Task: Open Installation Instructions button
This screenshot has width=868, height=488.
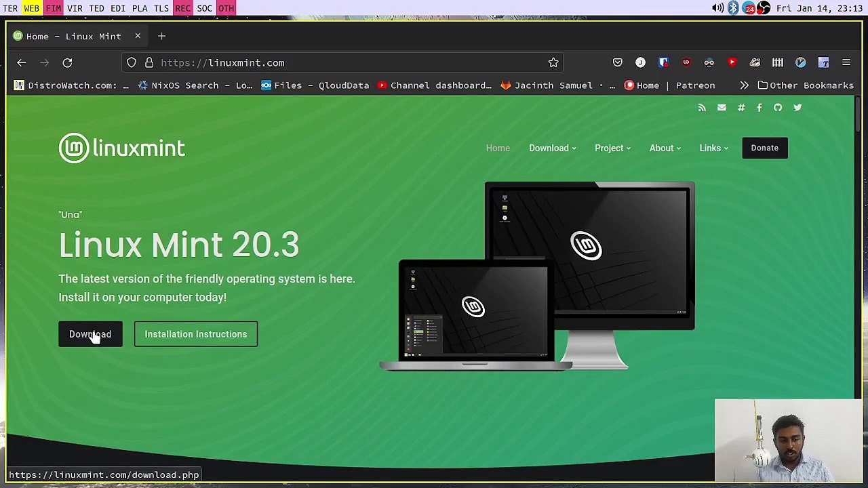Action: click(196, 334)
